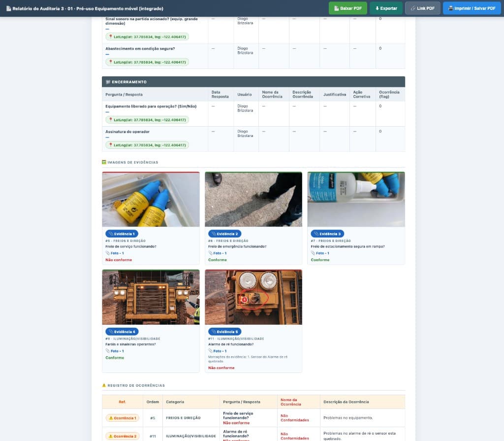504x441 pixels.
Task: Click the Evidência 2 badge
Action: [x=224, y=234]
